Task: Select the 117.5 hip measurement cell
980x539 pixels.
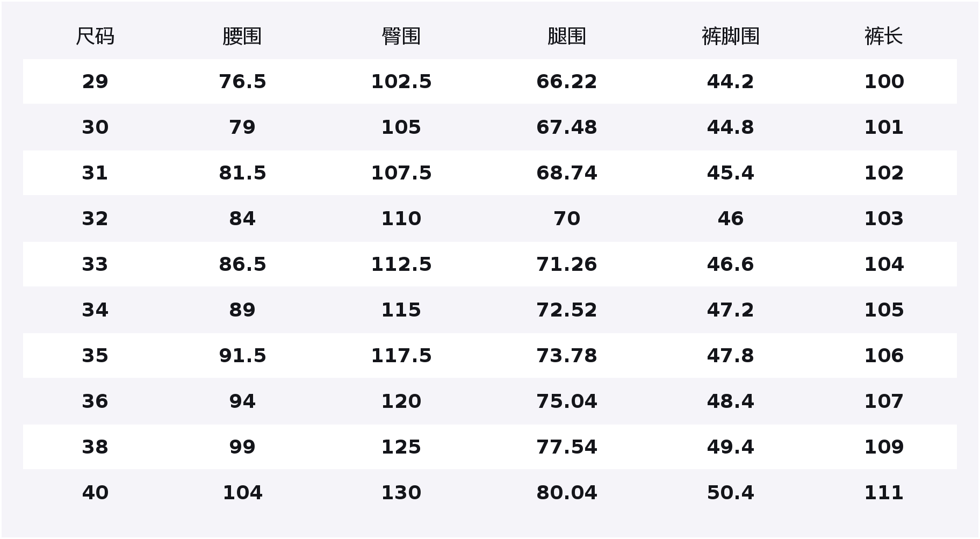Action: click(401, 356)
